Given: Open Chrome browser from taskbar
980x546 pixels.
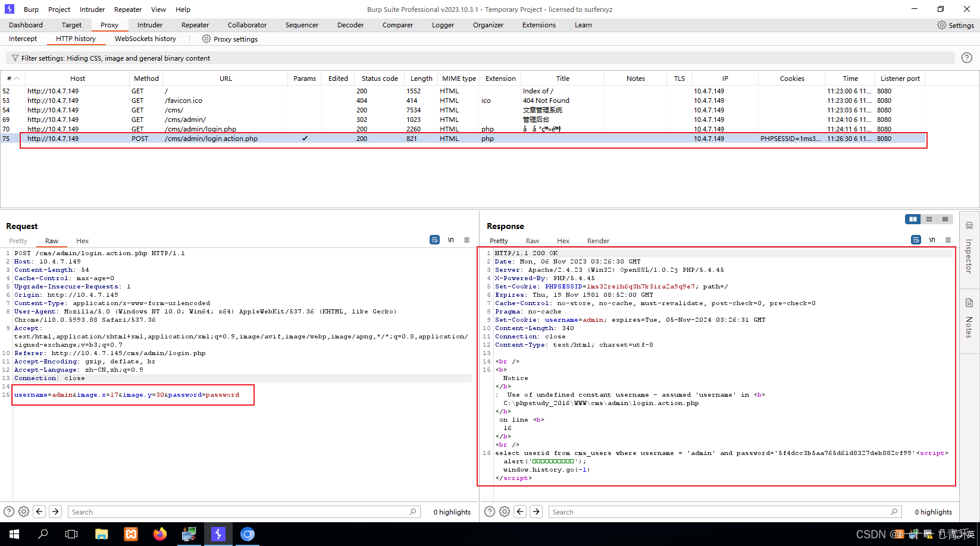Looking at the screenshot, I should [x=248, y=534].
